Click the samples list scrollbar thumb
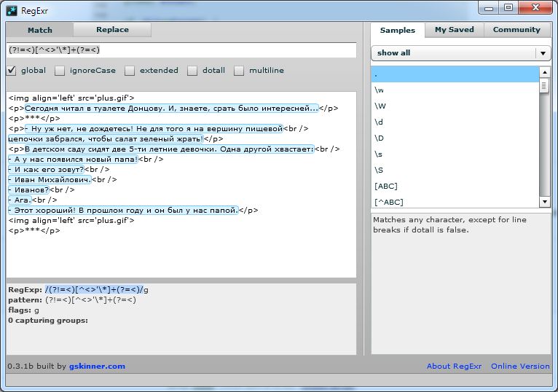Image resolution: width=558 pixels, height=392 pixels. pos(543,86)
